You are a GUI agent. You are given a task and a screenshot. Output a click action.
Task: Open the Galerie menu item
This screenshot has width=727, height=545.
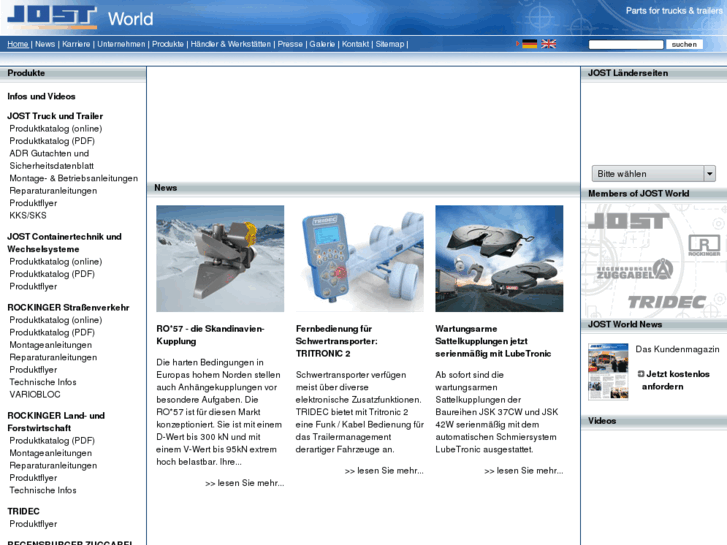[322, 44]
